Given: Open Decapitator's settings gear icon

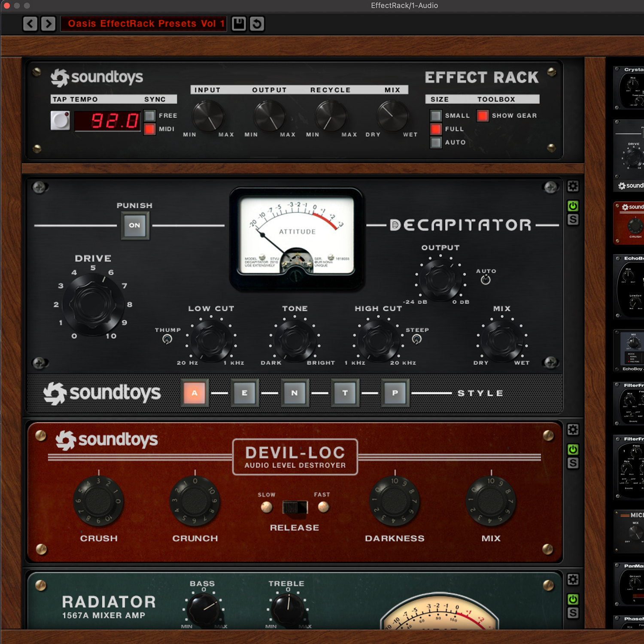Looking at the screenshot, I should tap(573, 185).
